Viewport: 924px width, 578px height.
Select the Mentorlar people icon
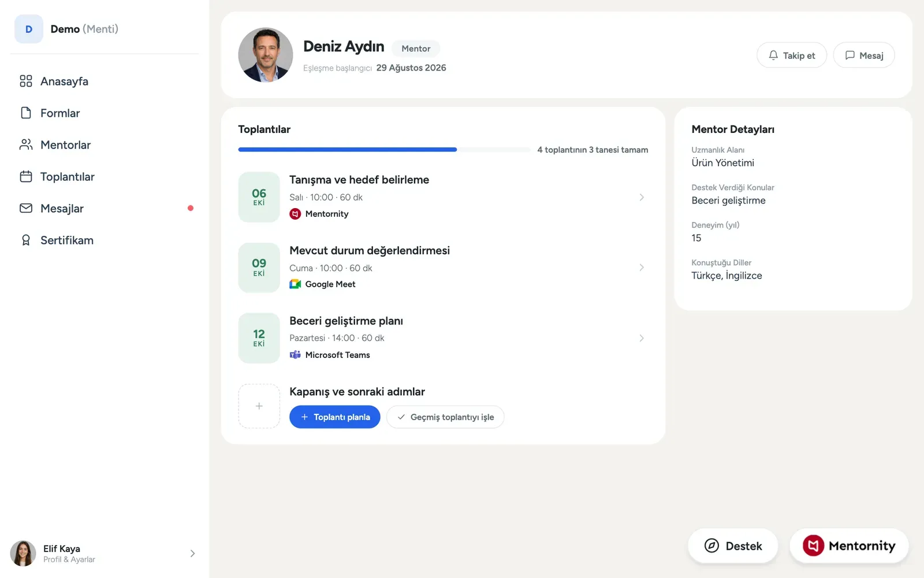(26, 144)
